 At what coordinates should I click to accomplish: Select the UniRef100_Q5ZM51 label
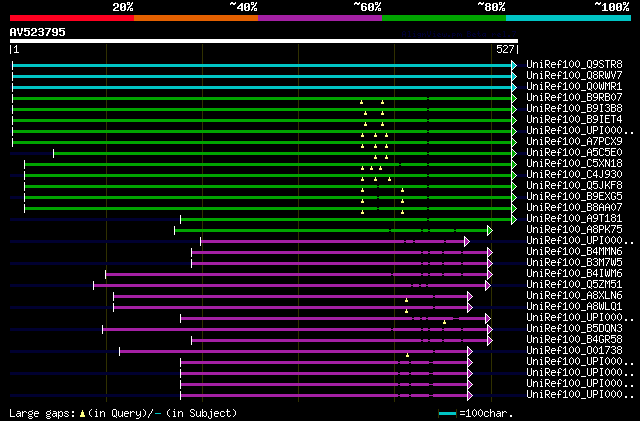pos(574,285)
